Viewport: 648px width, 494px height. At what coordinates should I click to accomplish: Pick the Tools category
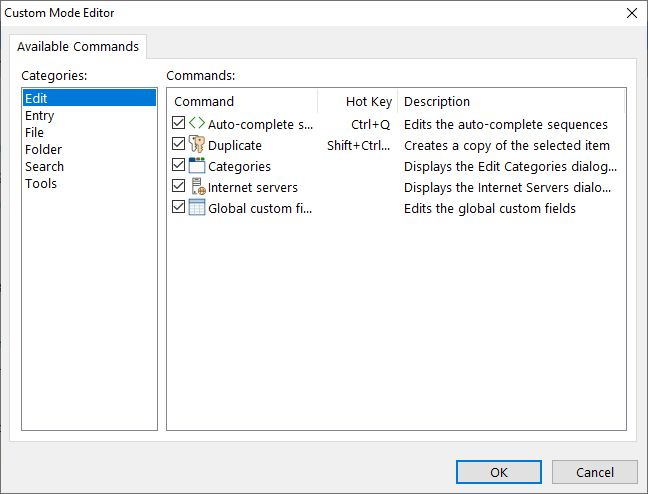point(41,184)
